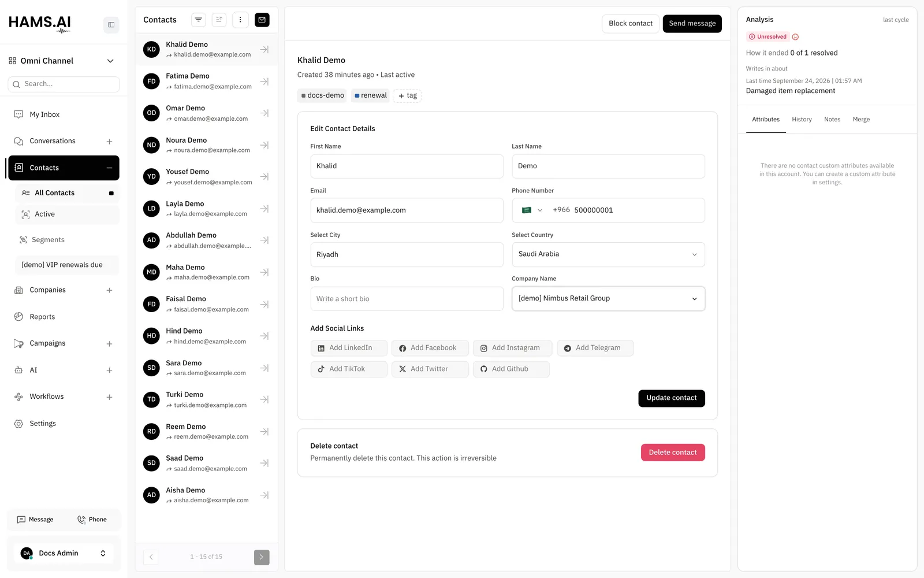Click the plus next to Workflows
Viewport: 924px width, 578px height.
pos(109,397)
